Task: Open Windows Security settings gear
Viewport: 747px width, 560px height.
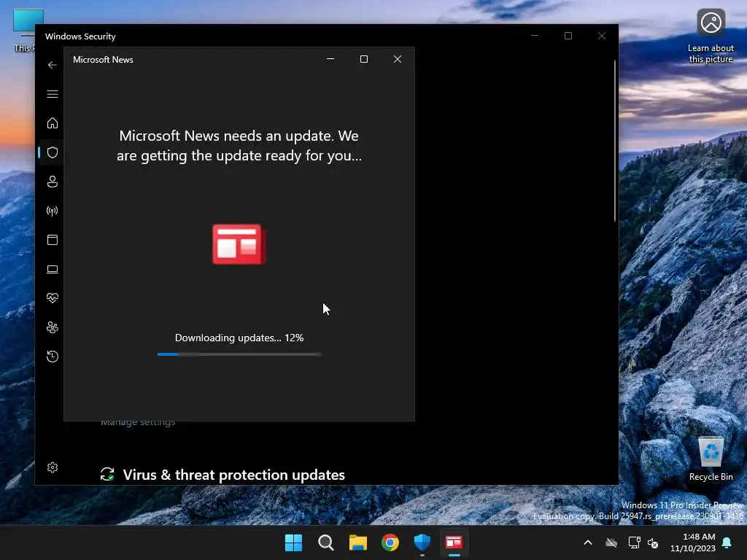Action: [x=53, y=467]
